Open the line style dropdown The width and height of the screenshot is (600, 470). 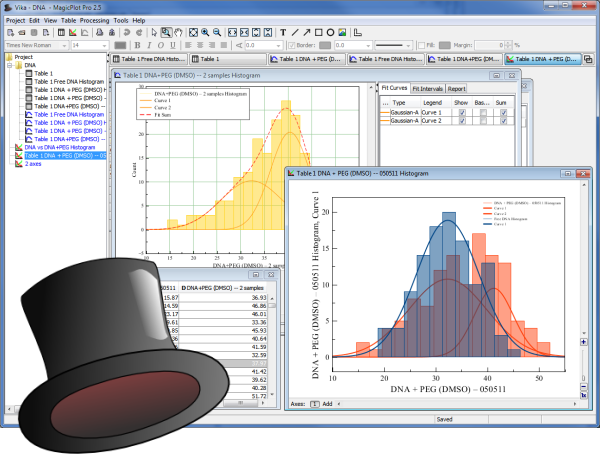408,46
